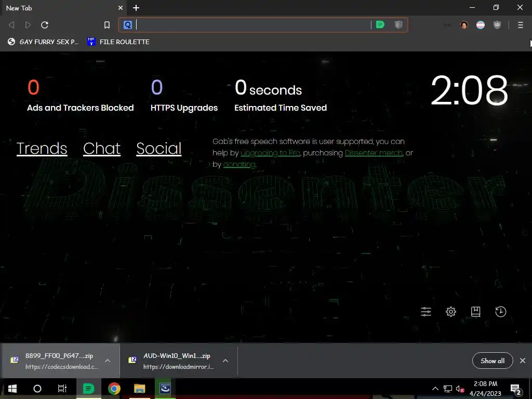
Task: Launch Google Chrome from taskbar
Action: 114,389
